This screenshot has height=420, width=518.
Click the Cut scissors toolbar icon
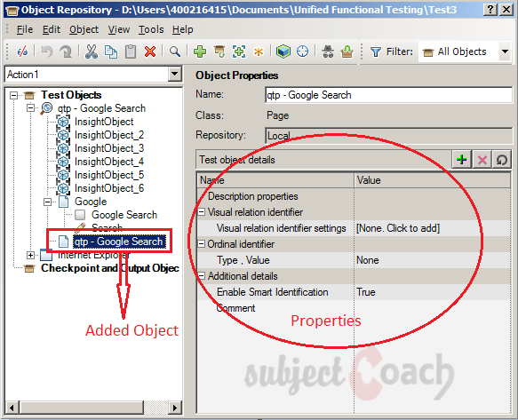pos(92,52)
